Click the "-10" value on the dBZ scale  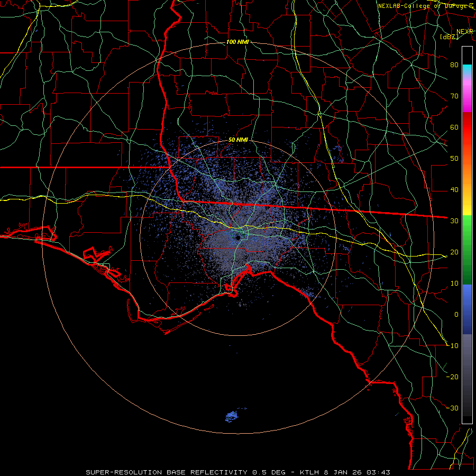tap(453, 346)
